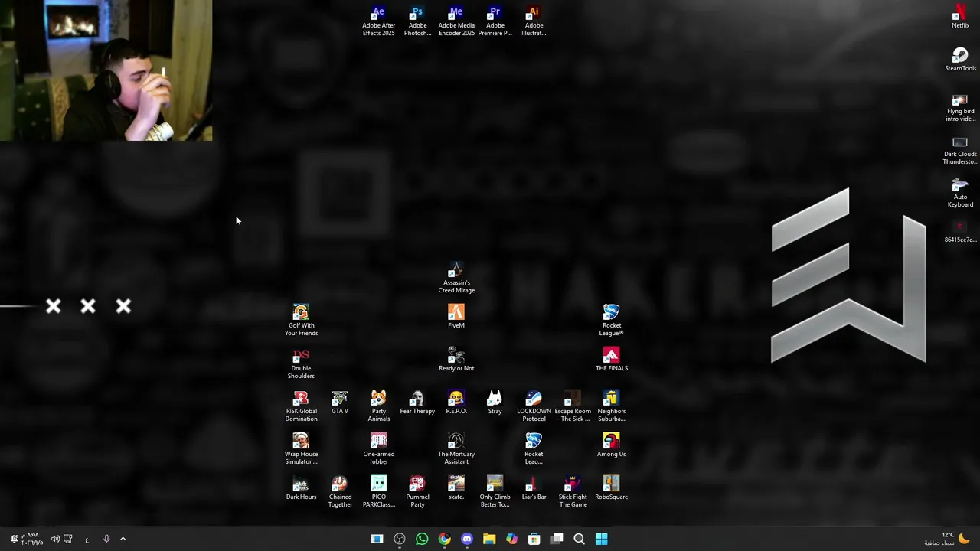Viewport: 980px width, 551px height.
Task: Select the FiveM desktop shortcut
Action: pyautogui.click(x=456, y=317)
